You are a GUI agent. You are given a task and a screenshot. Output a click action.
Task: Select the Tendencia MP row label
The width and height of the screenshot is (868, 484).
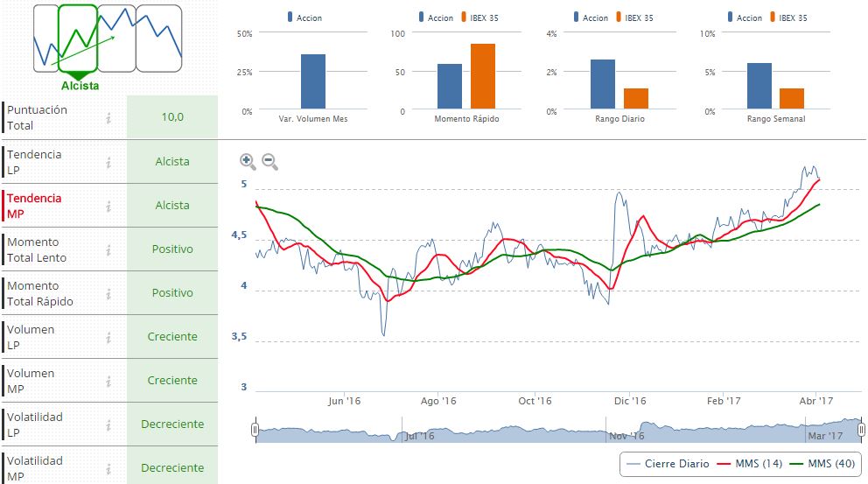coord(35,206)
